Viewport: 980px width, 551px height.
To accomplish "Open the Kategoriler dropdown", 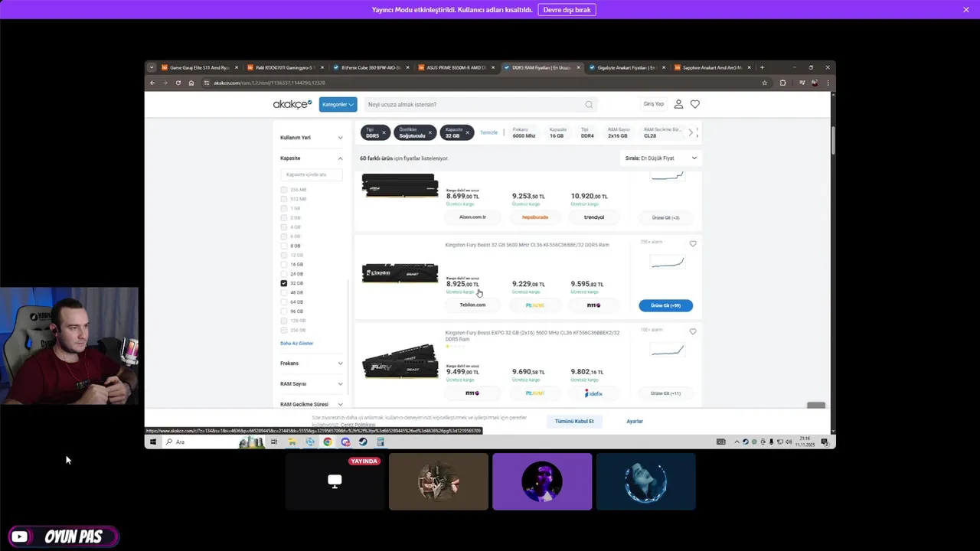I will 338,104.
